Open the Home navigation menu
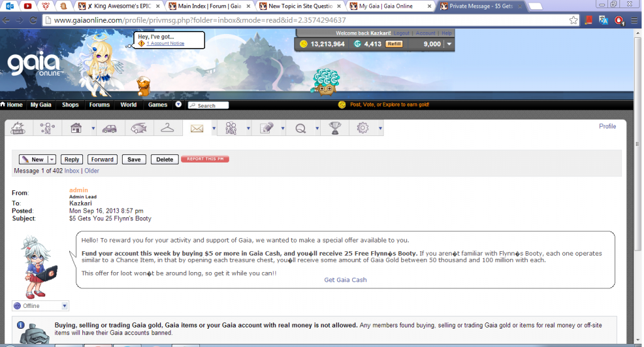Screen dimensions: 644x347 click(x=12, y=105)
